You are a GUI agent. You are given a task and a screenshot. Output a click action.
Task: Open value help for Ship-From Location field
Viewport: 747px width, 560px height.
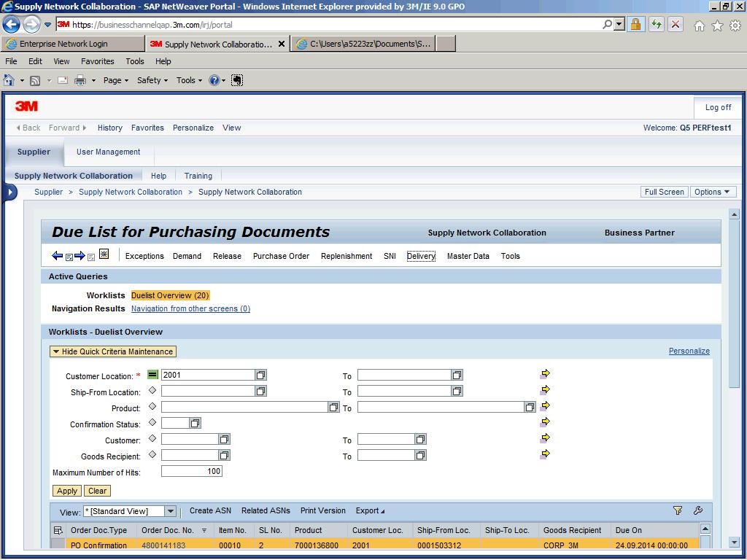[x=260, y=392]
